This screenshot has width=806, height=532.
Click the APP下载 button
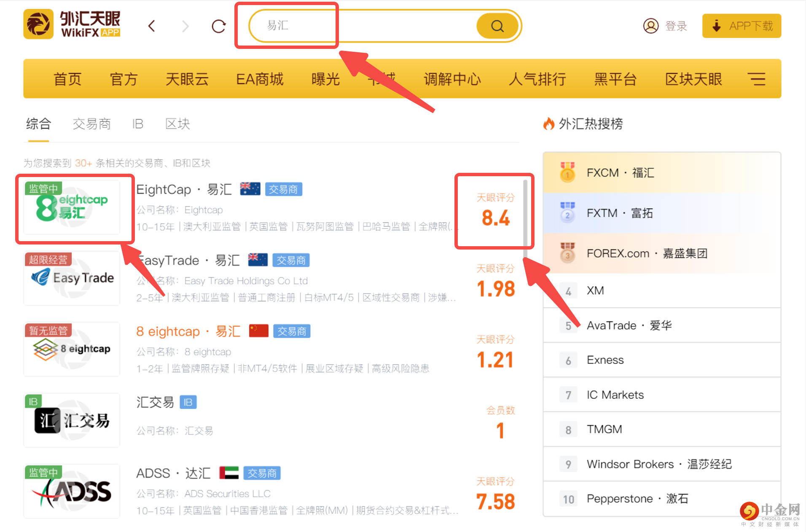click(742, 26)
